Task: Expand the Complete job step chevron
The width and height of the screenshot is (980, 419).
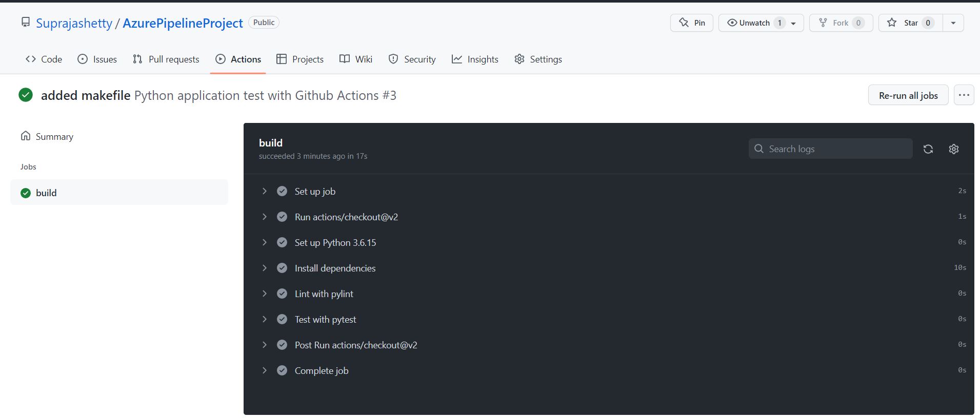Action: pos(265,370)
